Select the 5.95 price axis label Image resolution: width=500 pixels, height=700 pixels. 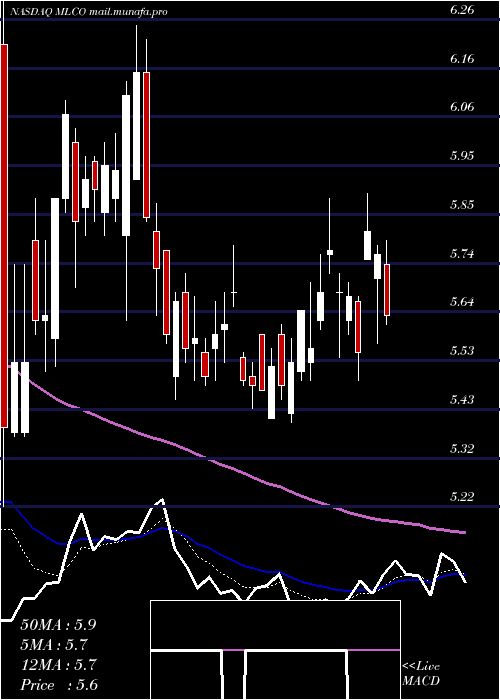pos(461,156)
